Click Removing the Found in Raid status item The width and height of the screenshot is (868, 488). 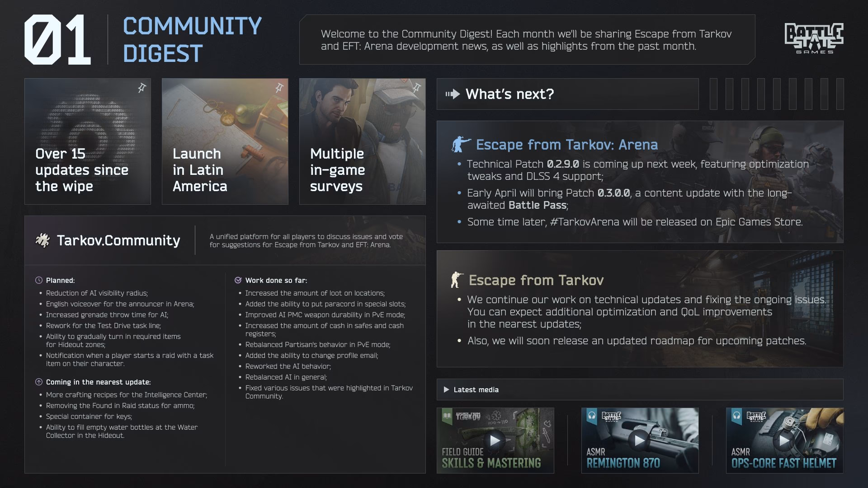pos(120,405)
